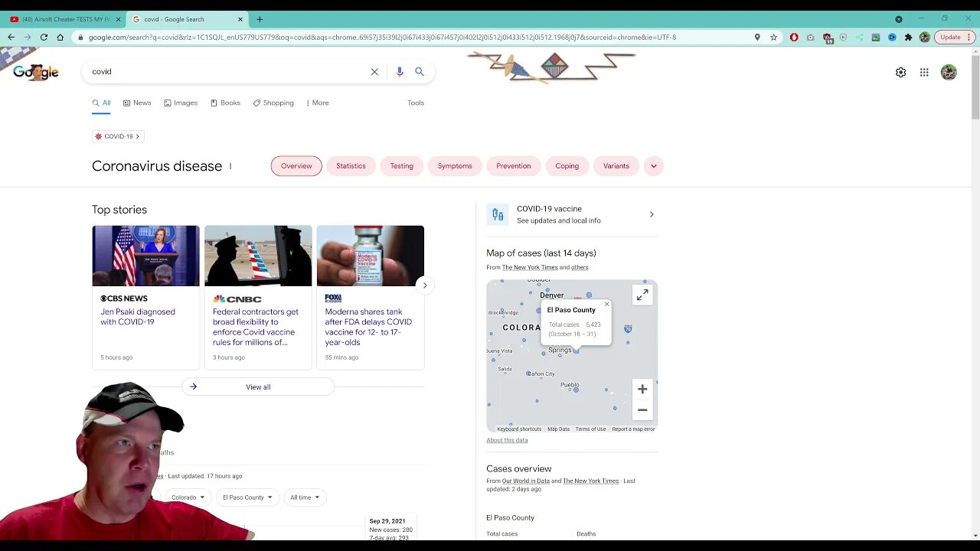Click the location pin icon in address bar
The width and height of the screenshot is (980, 551).
point(757,37)
